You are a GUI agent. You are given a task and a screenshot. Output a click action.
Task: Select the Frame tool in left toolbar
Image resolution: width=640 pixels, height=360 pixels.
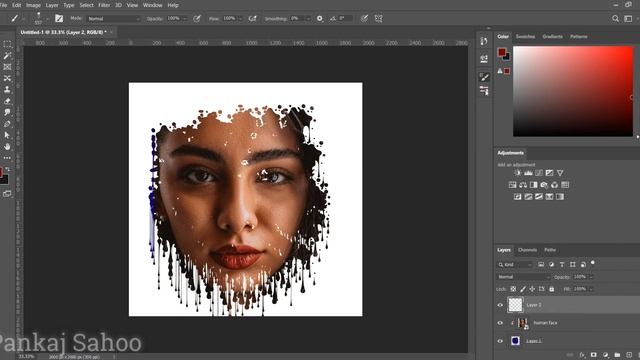tap(7, 67)
